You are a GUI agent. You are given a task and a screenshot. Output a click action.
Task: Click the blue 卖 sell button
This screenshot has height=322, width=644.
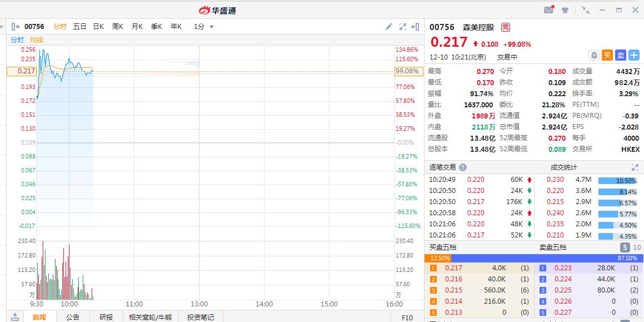(621, 55)
